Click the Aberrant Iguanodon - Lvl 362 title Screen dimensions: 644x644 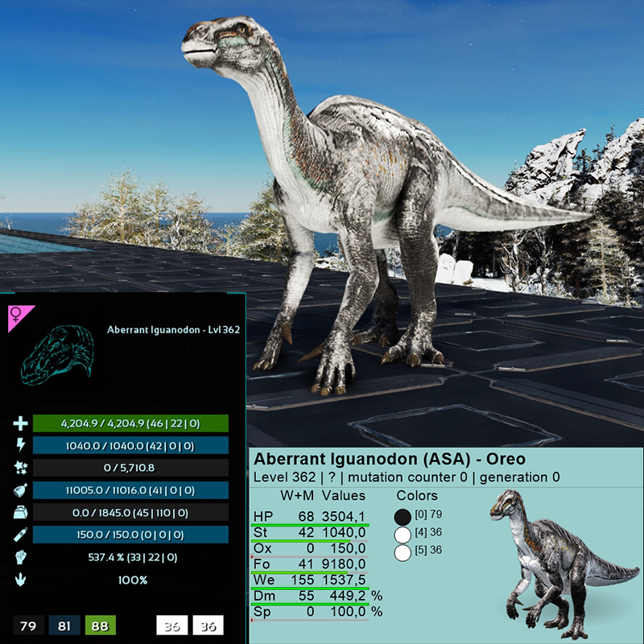tap(173, 330)
